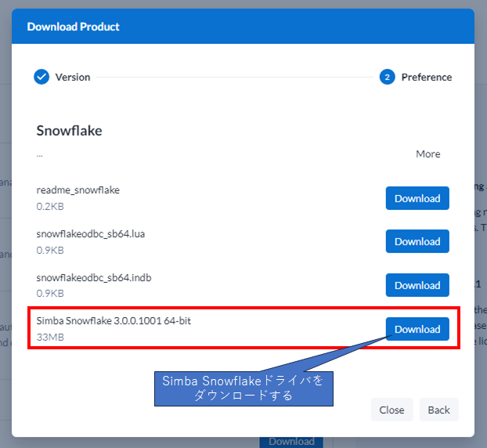Select the Preference step label

coord(426,77)
